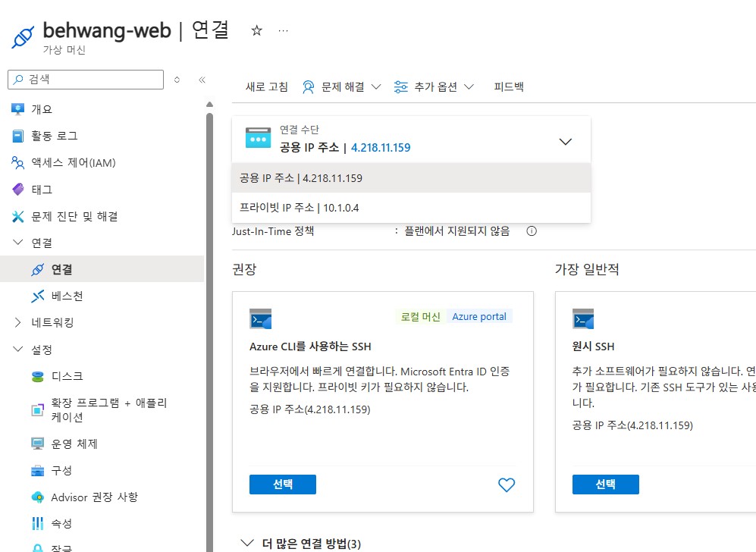Choose 공용 IP 주소 | 4.218.11.159 option
756x552 pixels.
(411, 178)
